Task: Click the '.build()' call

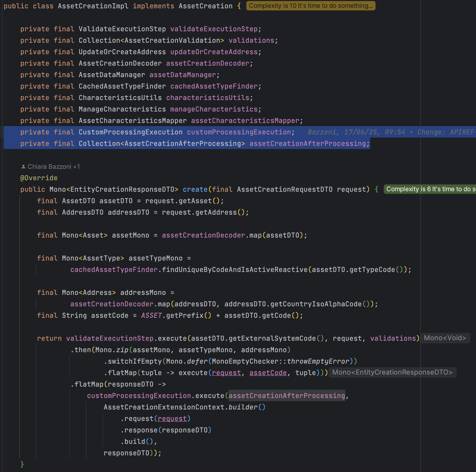Action: click(137, 442)
